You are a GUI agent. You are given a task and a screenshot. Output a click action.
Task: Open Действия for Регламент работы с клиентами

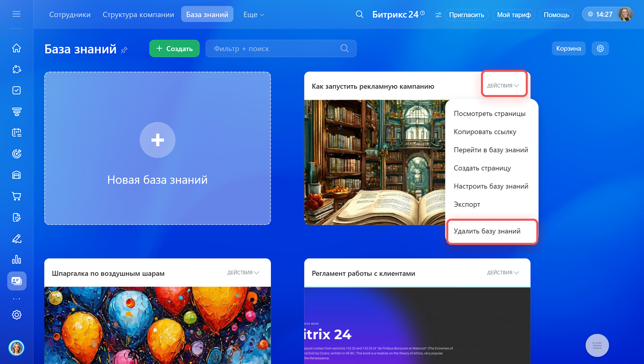click(x=503, y=273)
